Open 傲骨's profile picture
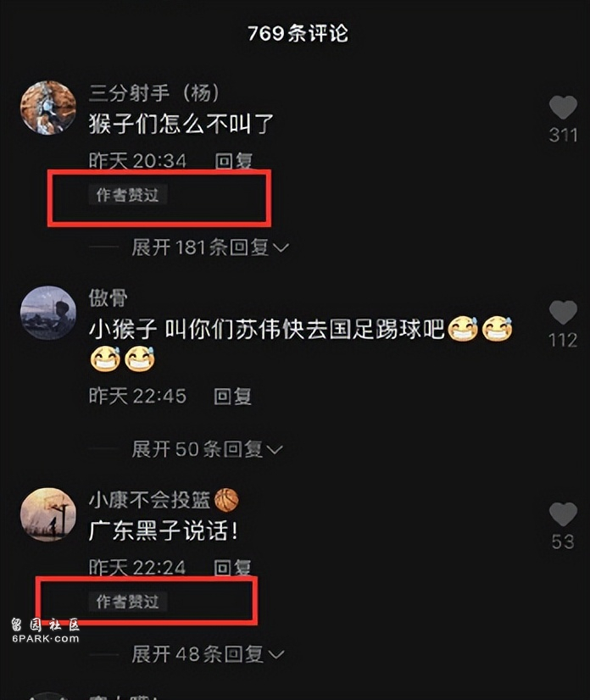 [x=48, y=313]
